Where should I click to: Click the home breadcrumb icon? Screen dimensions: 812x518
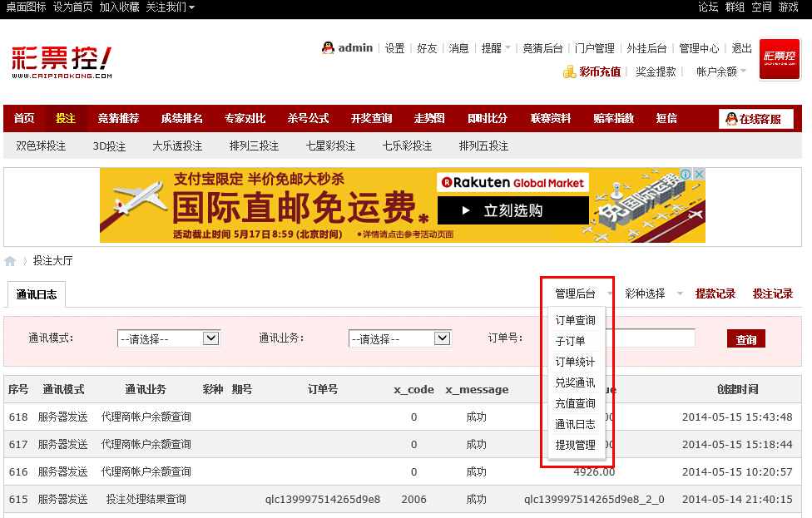(x=10, y=261)
